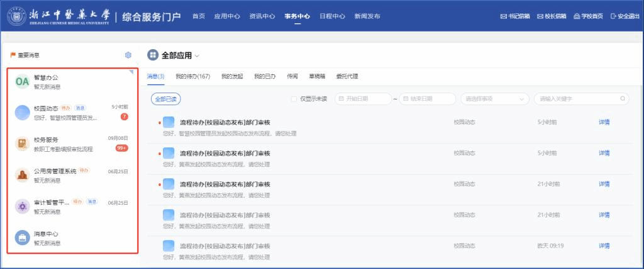Click 详情 link of first message

coord(604,122)
